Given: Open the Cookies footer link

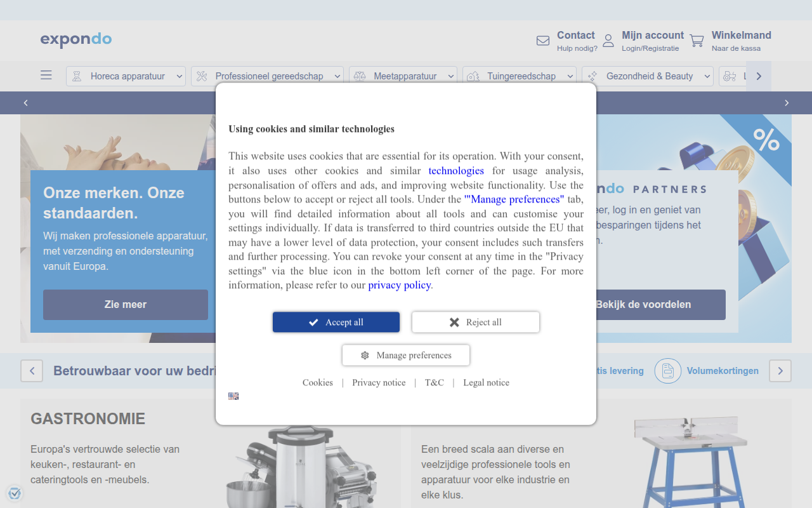Looking at the screenshot, I should coord(318,382).
